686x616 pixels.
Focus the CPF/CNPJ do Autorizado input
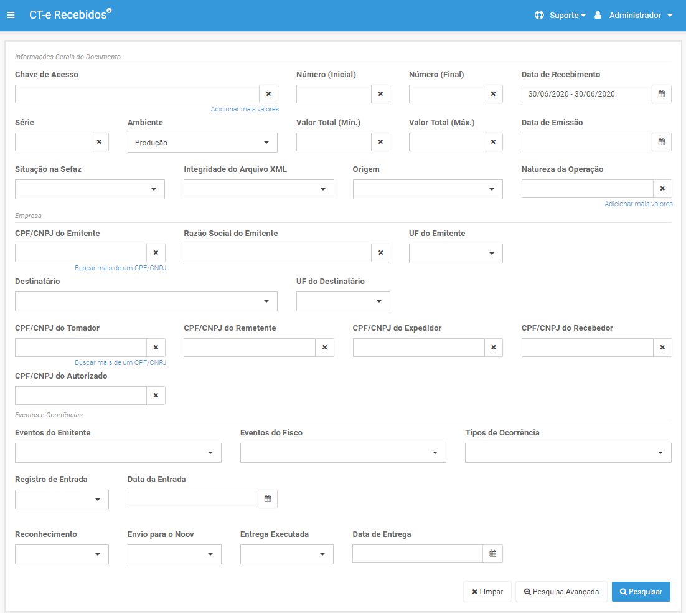coord(80,396)
